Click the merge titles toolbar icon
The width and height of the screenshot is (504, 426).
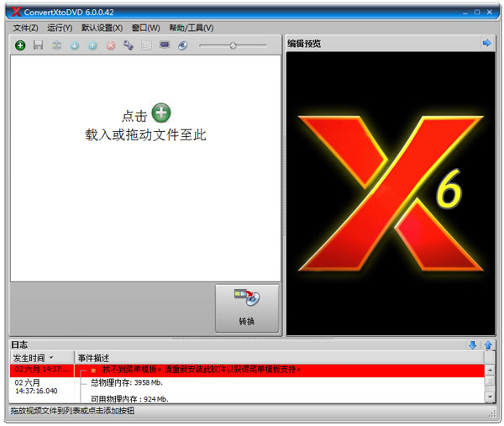[x=56, y=45]
